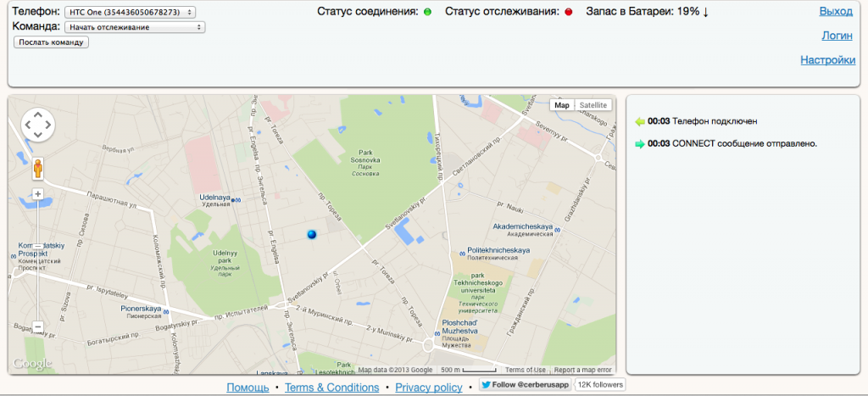Screen dimensions: 868x396
Task: Expand the Команда command dropdown
Action: [x=135, y=27]
